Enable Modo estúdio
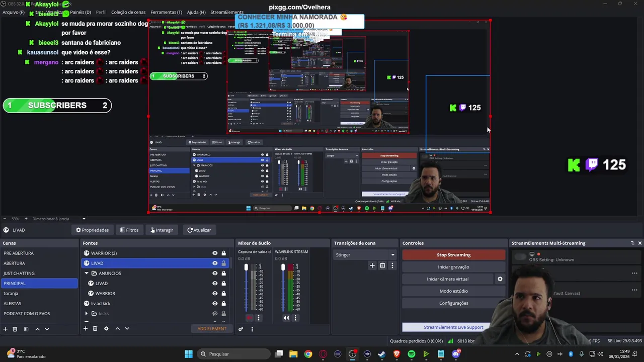Viewport: 644px width, 362px height. click(453, 291)
